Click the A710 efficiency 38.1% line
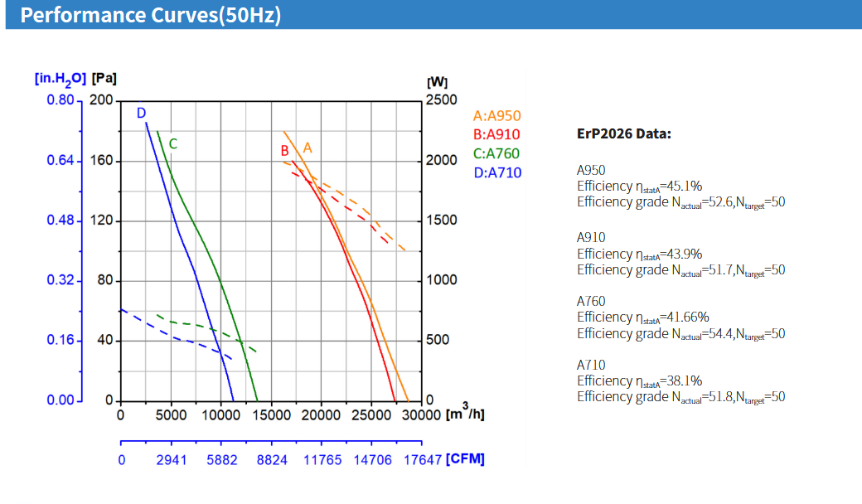The height and width of the screenshot is (504, 862). [x=639, y=381]
